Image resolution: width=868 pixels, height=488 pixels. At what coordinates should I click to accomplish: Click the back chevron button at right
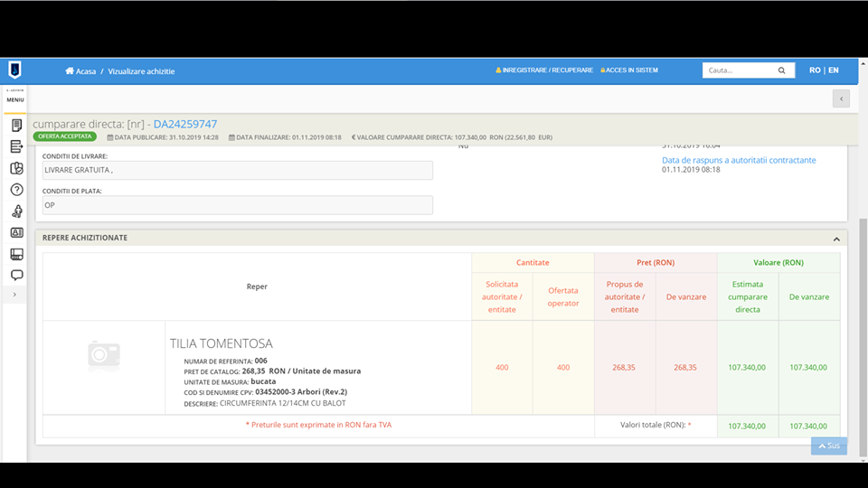(841, 99)
